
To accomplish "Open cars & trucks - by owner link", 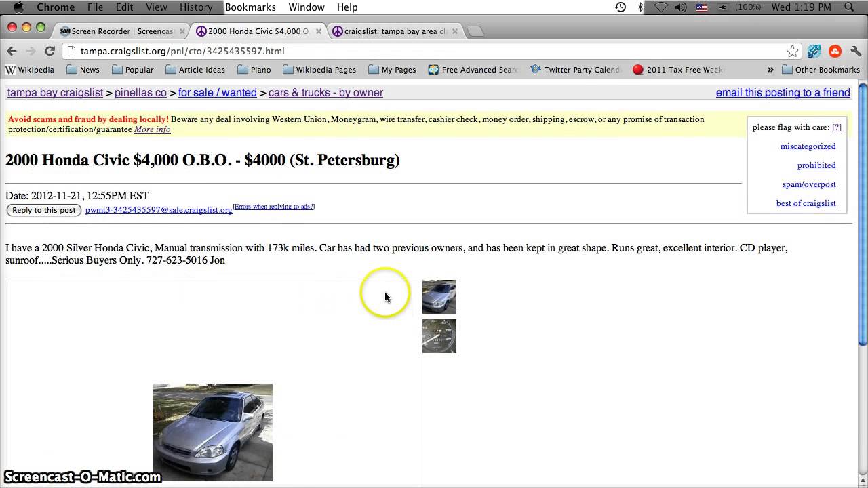I will point(325,93).
